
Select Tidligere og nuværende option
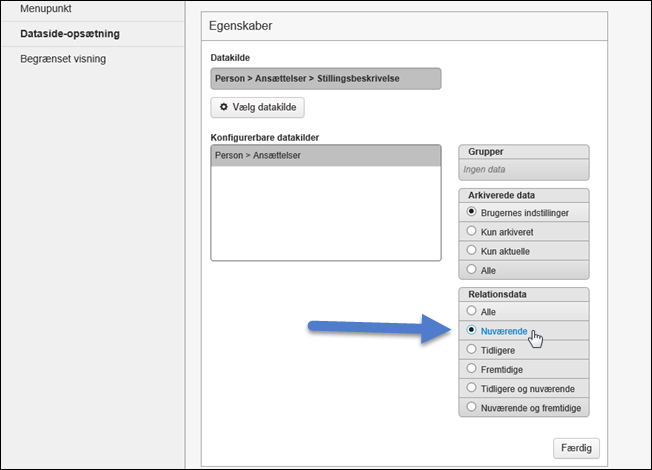[x=471, y=388]
